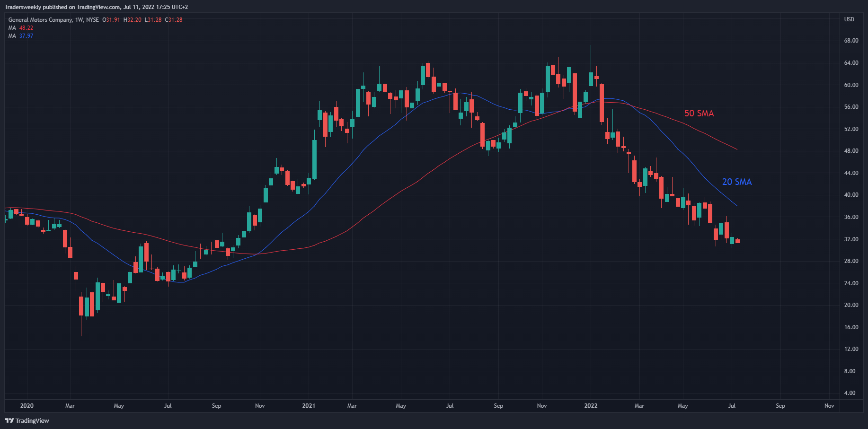Click the close price value C31.28
Viewport: 868px width, 429px height.
click(174, 20)
